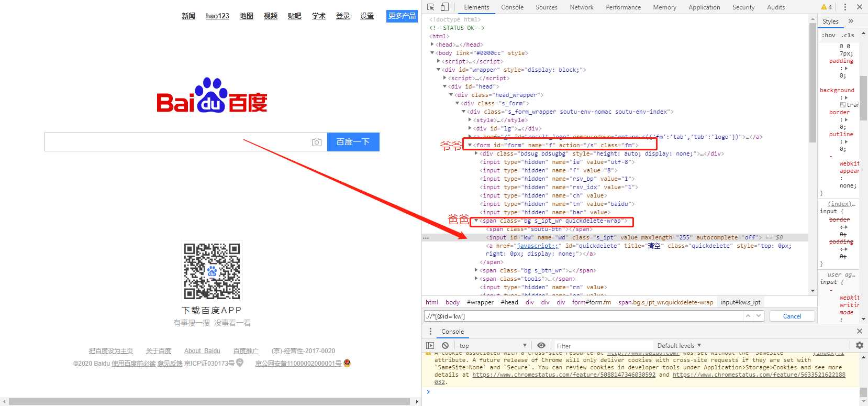Close the Console drawer
This screenshot has width=868, height=406.
[859, 331]
